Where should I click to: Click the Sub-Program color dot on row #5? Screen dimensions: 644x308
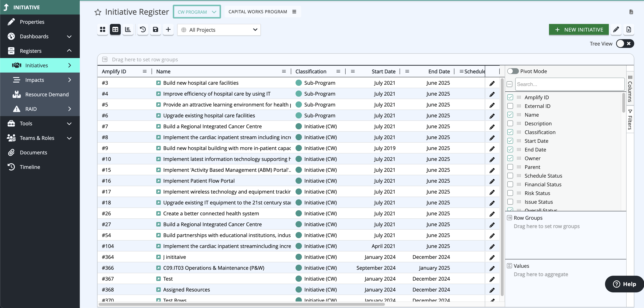[298, 105]
